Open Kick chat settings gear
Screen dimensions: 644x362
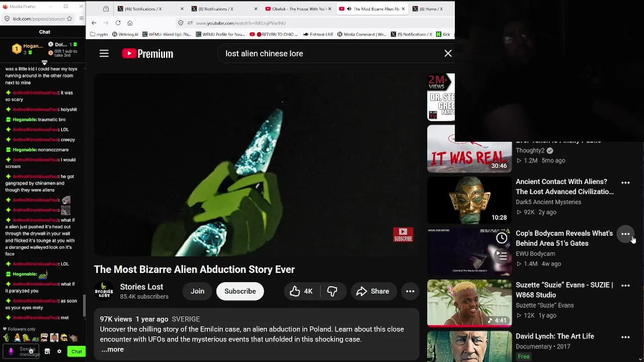59,351
